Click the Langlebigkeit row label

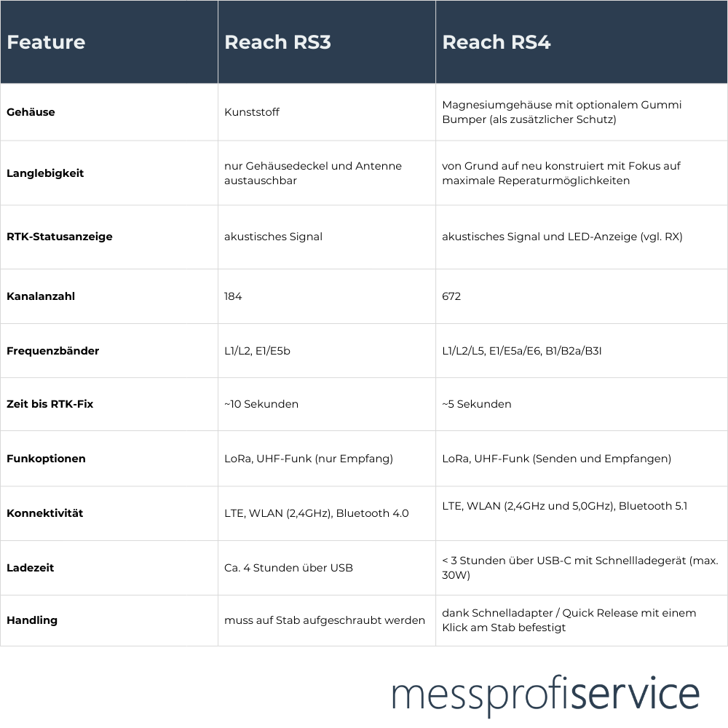pyautogui.click(x=45, y=173)
